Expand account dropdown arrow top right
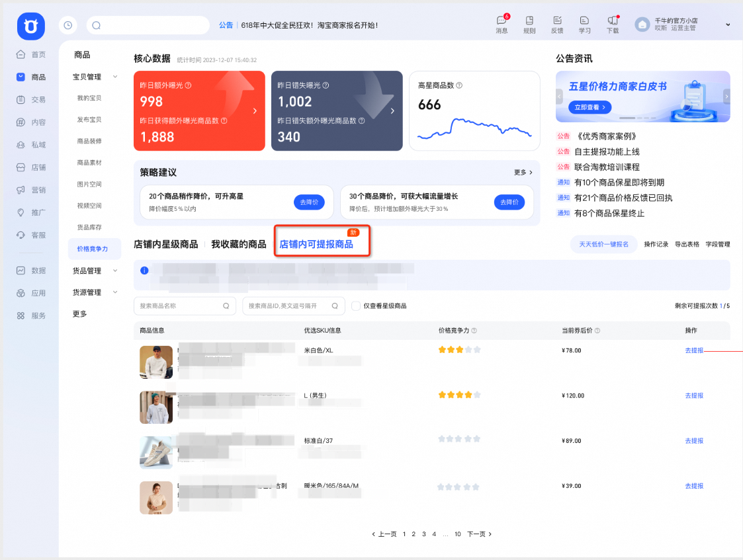Viewport: 743px width, 560px height. (728, 24)
